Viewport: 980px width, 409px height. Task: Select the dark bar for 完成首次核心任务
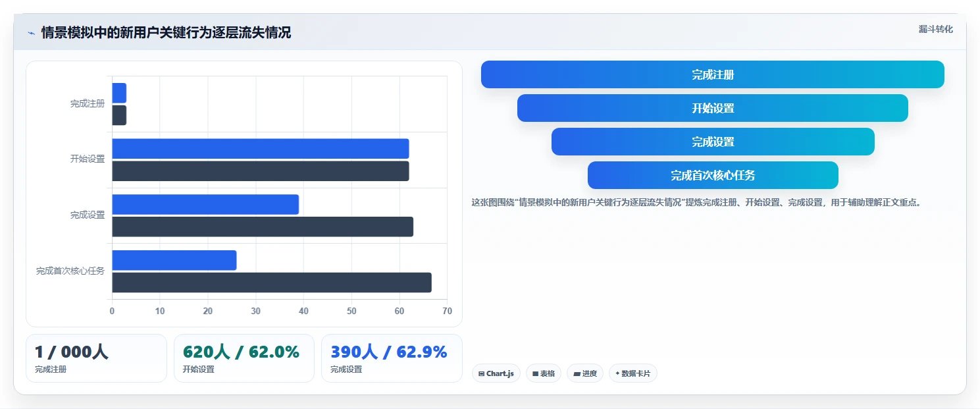pyautogui.click(x=272, y=283)
